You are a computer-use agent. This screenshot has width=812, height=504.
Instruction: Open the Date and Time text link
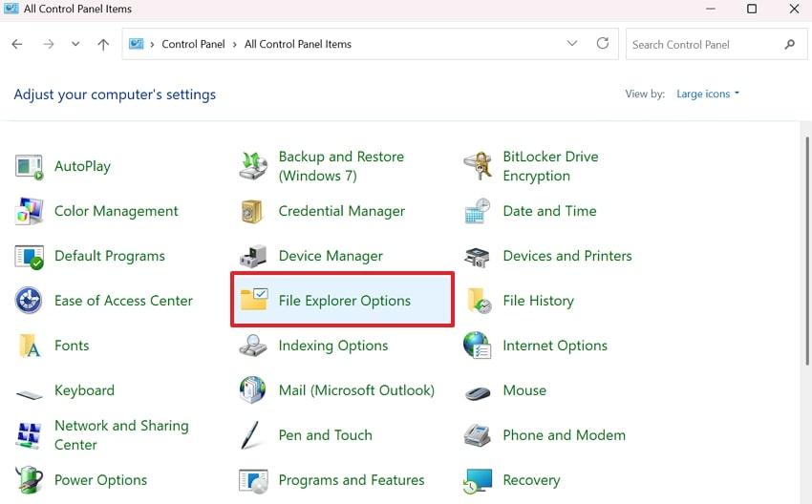click(549, 211)
